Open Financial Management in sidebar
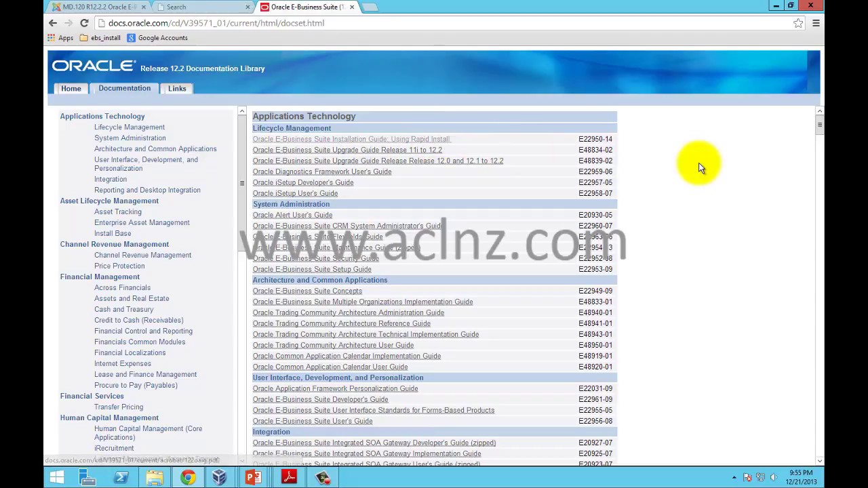 100,277
